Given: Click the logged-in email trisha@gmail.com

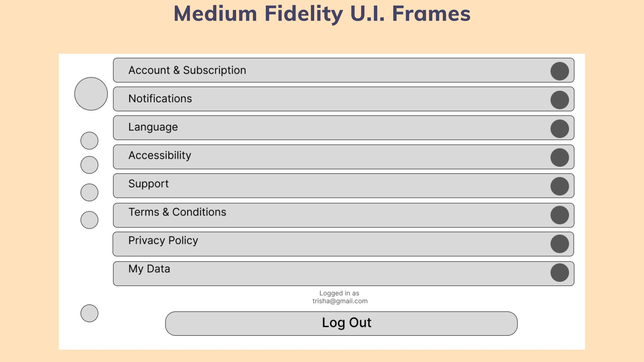Looking at the screenshot, I should [340, 301].
